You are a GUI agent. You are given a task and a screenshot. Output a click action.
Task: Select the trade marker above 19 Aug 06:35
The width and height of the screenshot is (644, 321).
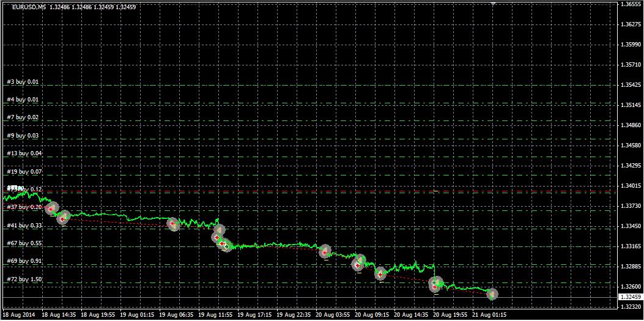point(173,224)
